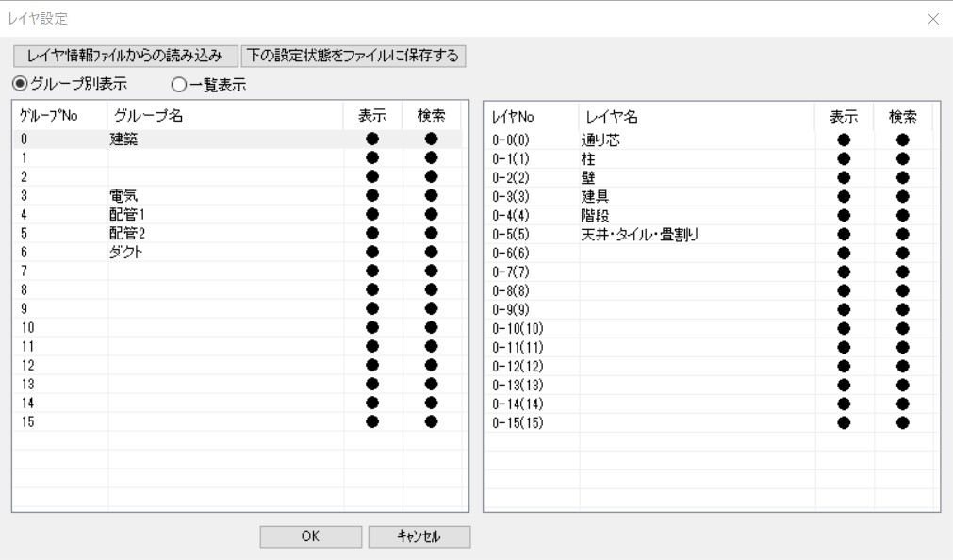The width and height of the screenshot is (953, 560).
Task: Toggle 検索 dot for layer 階段
Action: coord(902,215)
